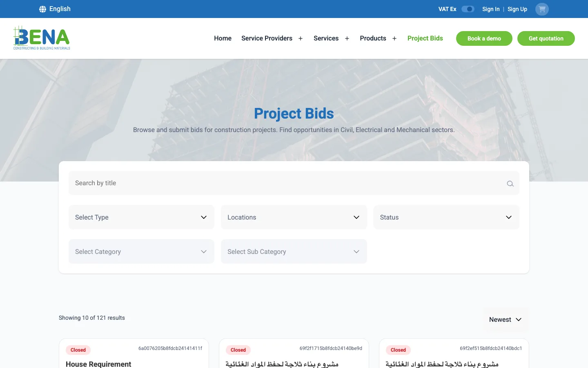Open Products menu
This screenshot has height=368, width=588.
[x=373, y=38]
